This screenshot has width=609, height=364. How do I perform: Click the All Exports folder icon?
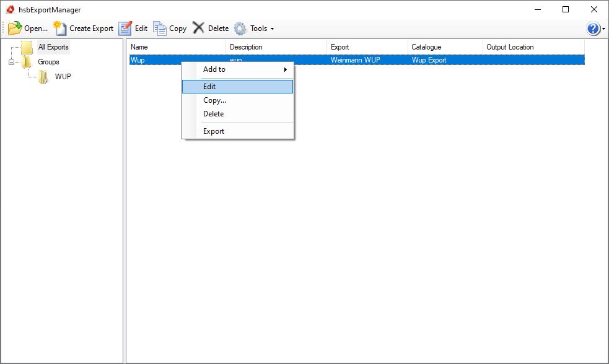click(x=27, y=47)
